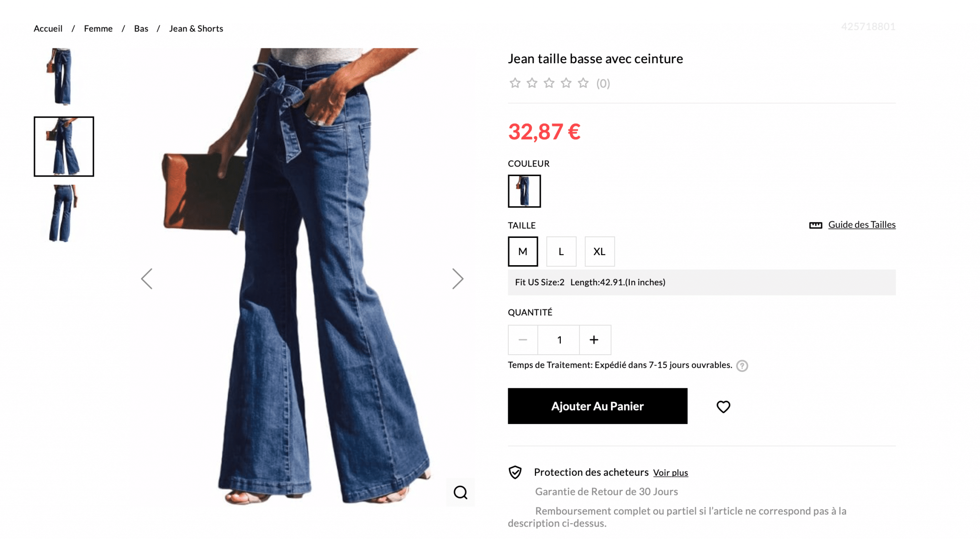Open the Jean & Shorts breadcrumb

(196, 29)
